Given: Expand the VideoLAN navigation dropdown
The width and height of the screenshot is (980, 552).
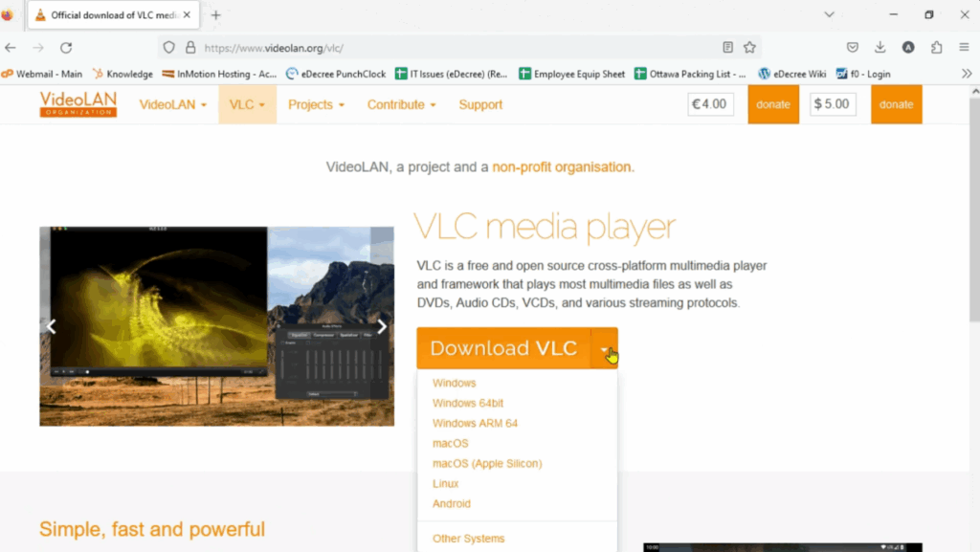Looking at the screenshot, I should coord(173,104).
